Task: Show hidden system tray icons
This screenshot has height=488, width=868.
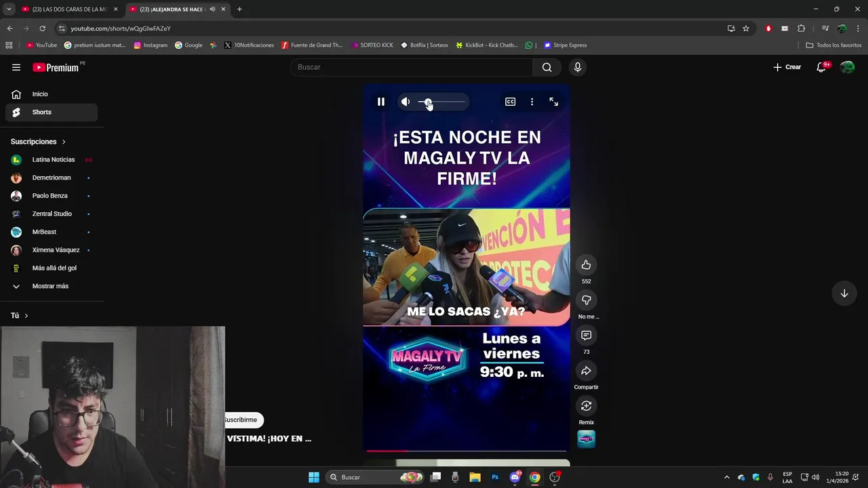Action: [727, 477]
